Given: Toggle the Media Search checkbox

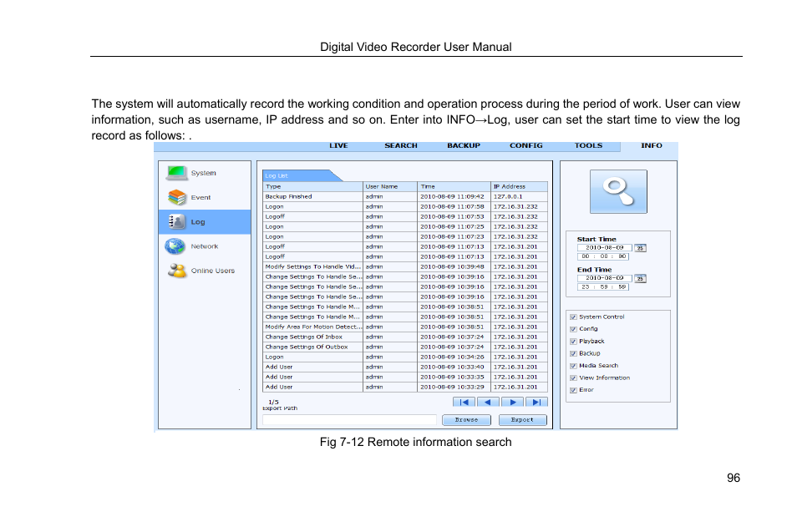Looking at the screenshot, I should pos(573,366).
